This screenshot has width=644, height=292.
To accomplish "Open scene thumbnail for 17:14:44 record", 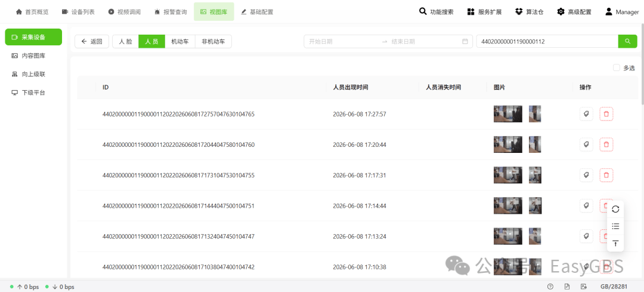I will click(508, 205).
